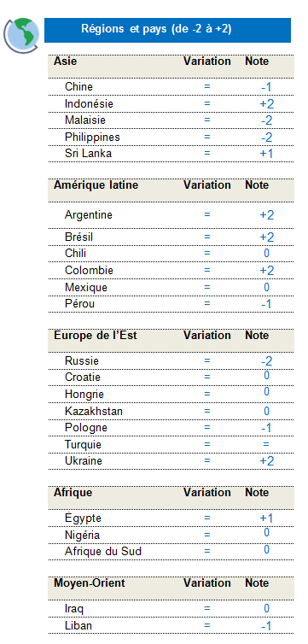Select Russie's -2 note
Viewport: 308px width, 644px height.
point(266,361)
